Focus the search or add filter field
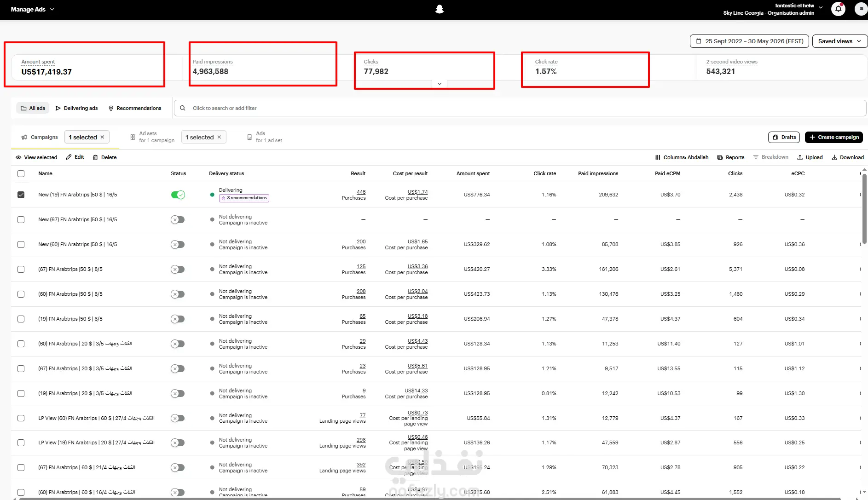The height and width of the screenshot is (500, 868). pos(520,108)
